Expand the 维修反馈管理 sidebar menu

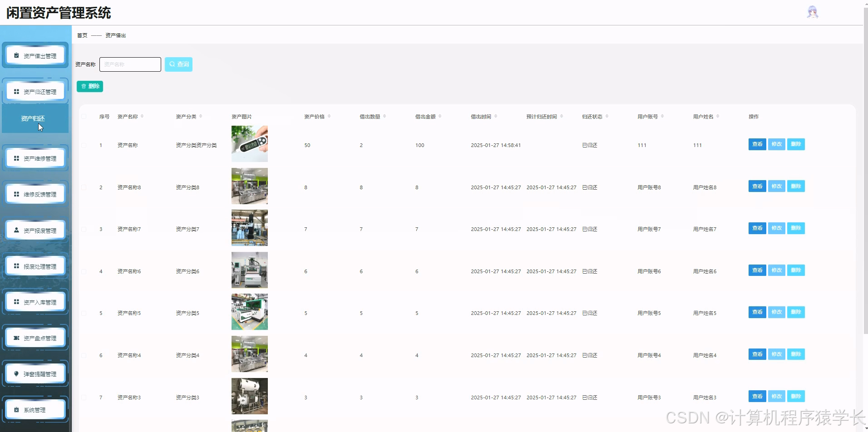tap(35, 194)
